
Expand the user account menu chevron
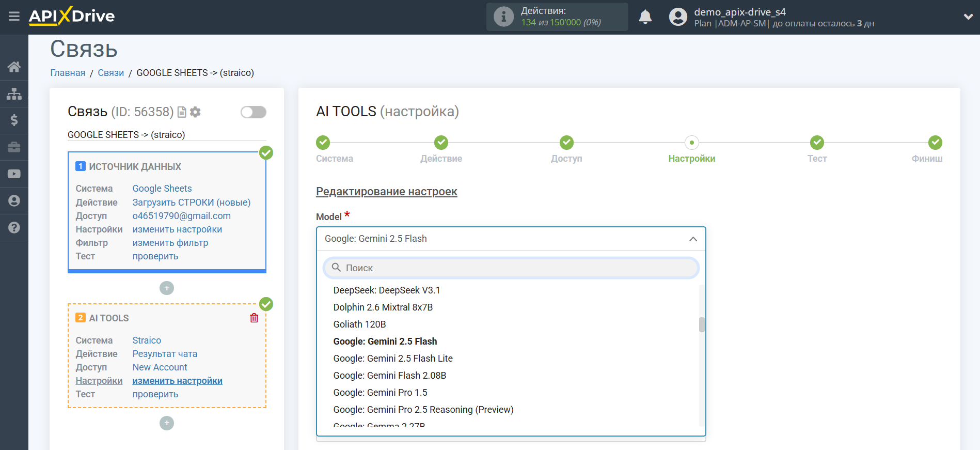(x=968, y=17)
